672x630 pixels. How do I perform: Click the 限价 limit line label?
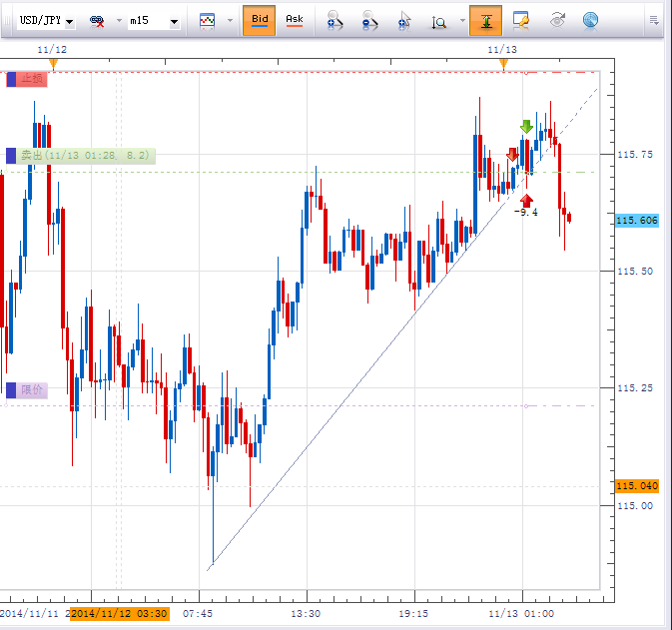27,390
